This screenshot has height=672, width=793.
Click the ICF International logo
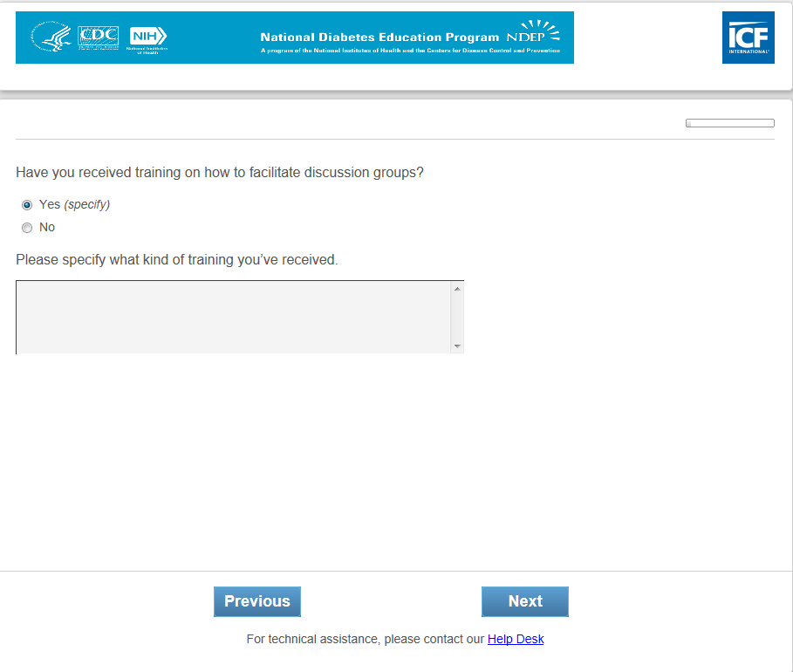748,38
